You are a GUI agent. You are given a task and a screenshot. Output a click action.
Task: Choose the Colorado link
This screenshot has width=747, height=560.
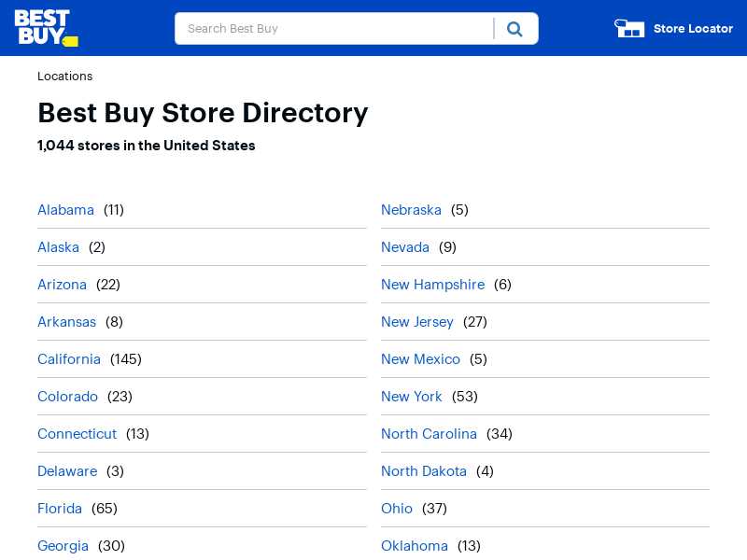point(67,397)
